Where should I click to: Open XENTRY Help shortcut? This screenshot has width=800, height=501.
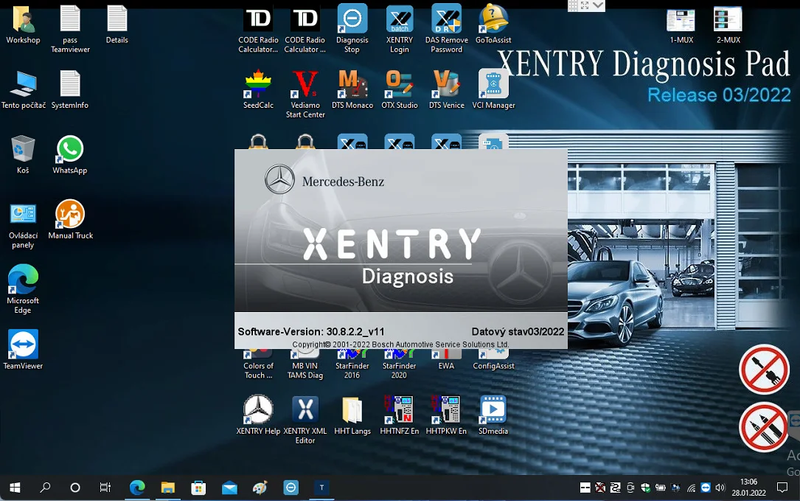258,415
